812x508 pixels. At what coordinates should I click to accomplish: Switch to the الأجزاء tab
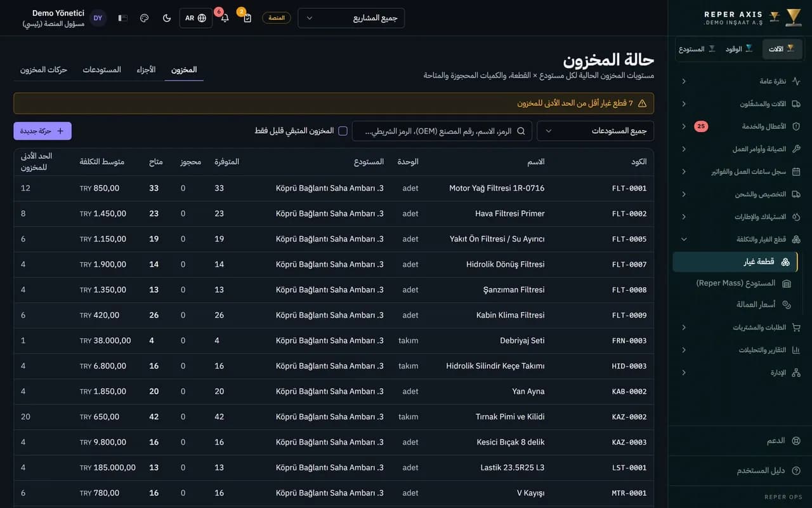(146, 70)
